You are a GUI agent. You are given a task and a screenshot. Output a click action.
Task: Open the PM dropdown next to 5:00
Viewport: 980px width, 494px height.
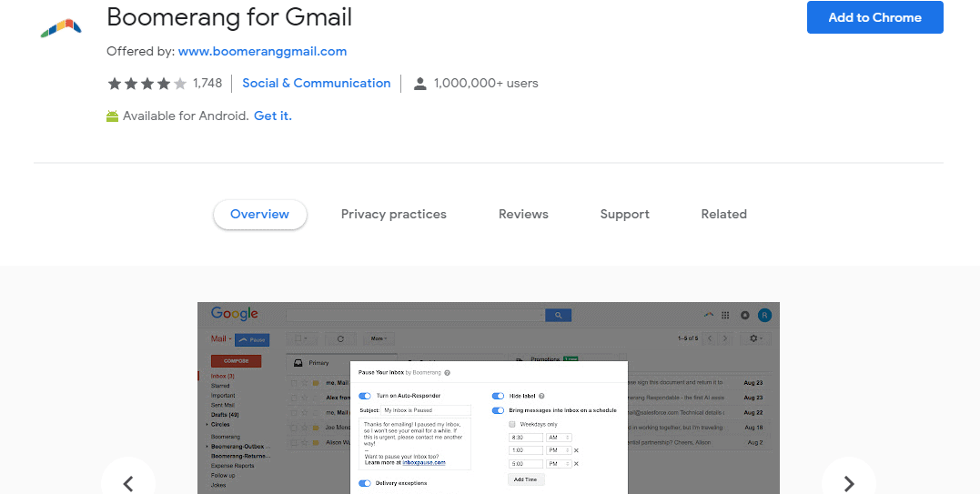pos(559,464)
